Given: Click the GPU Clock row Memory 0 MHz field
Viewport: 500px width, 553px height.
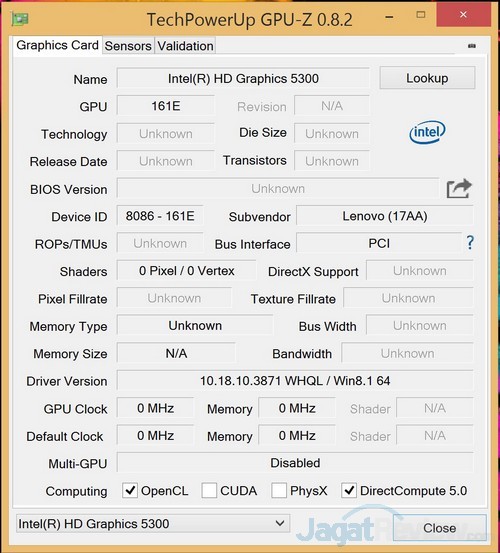Looking at the screenshot, I should coord(297,408).
